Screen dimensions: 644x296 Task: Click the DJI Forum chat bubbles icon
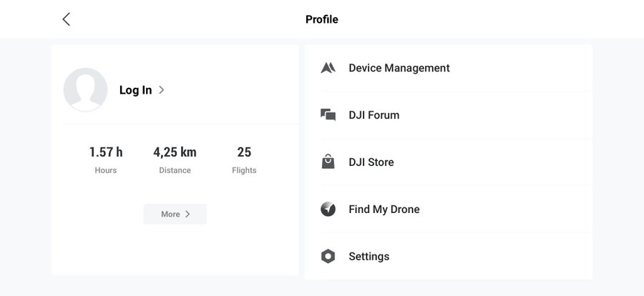coord(328,115)
